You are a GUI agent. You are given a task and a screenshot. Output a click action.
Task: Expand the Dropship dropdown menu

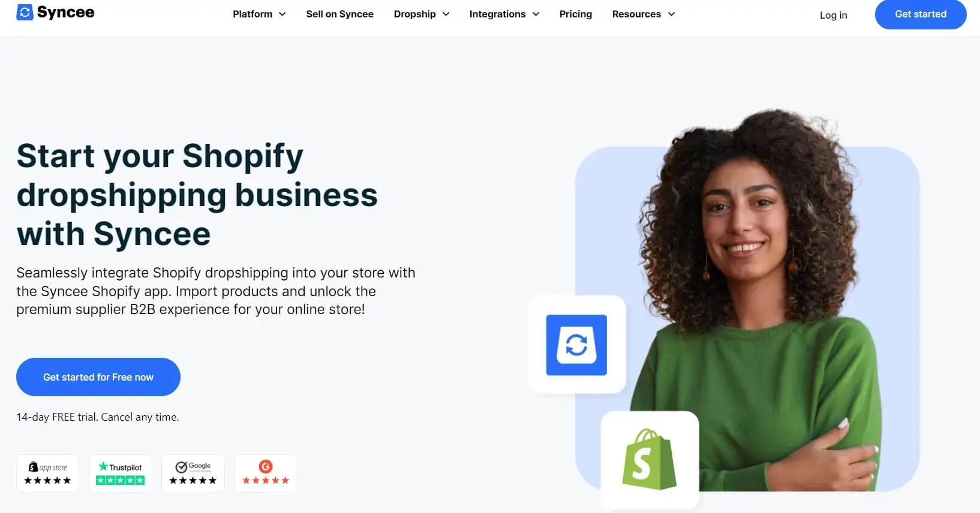[x=422, y=14]
